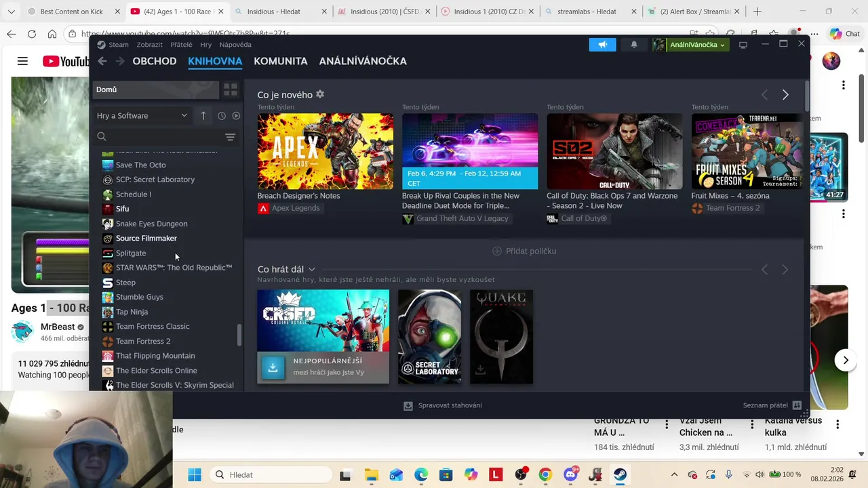Open Windows Start menu
Viewport: 868px width, 488px height.
point(195,474)
